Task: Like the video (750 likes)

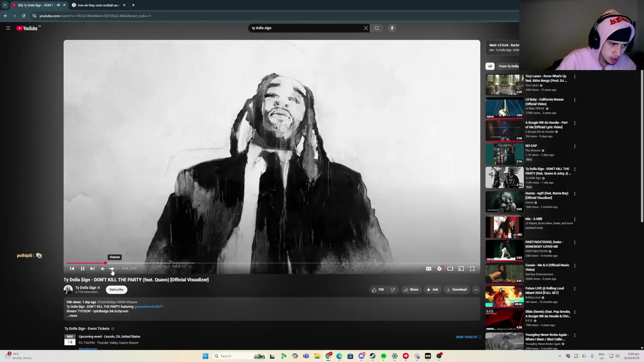Action: tap(377, 290)
